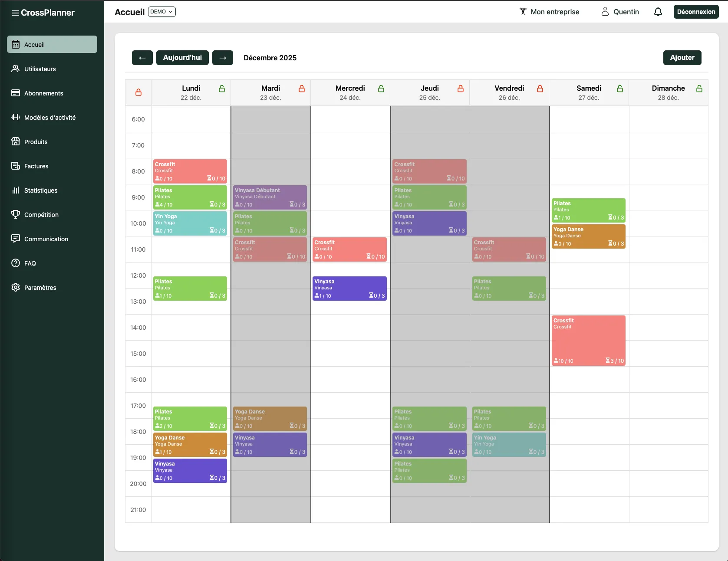This screenshot has width=728, height=561.
Task: Click the Quentin user profile icon
Action: coord(605,12)
